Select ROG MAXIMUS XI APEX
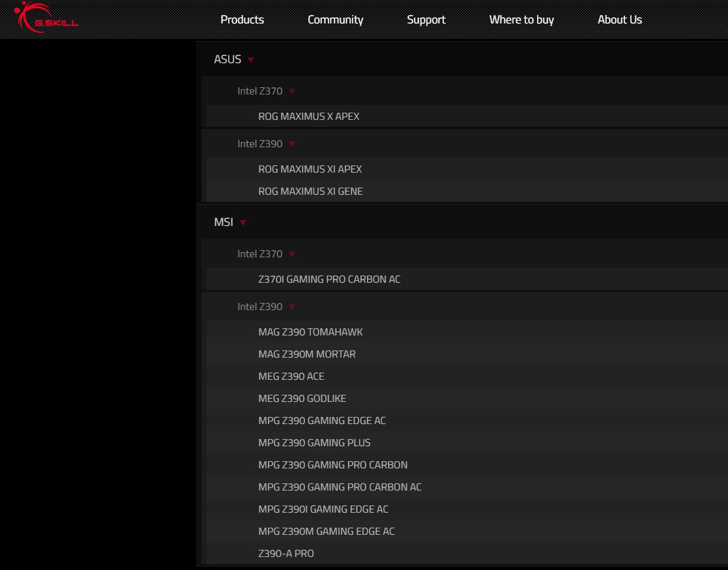The height and width of the screenshot is (570, 728). (x=310, y=169)
